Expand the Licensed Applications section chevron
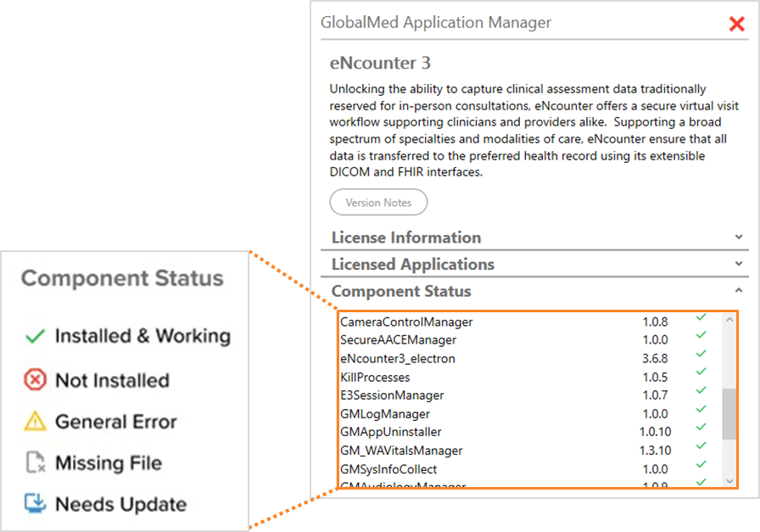 tap(739, 264)
